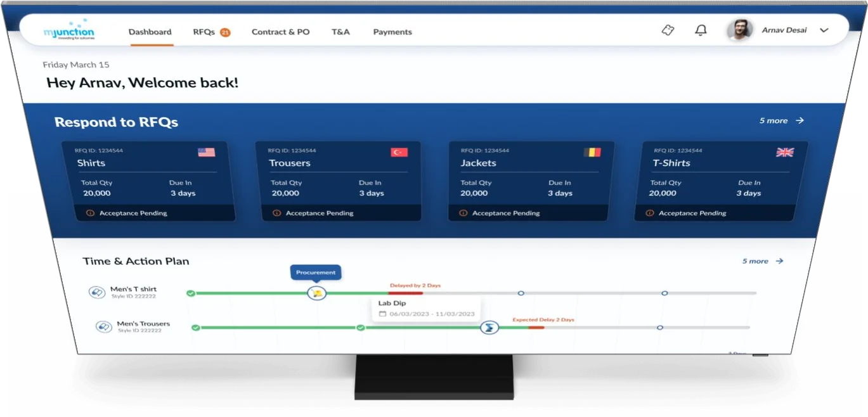868x417 pixels.
Task: Click the ticket icon in header
Action: 668,30
